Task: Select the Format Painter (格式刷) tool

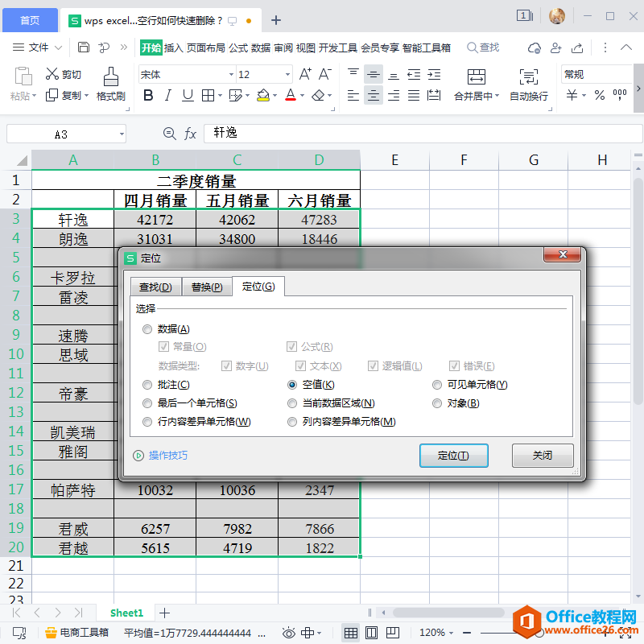Action: click(110, 85)
